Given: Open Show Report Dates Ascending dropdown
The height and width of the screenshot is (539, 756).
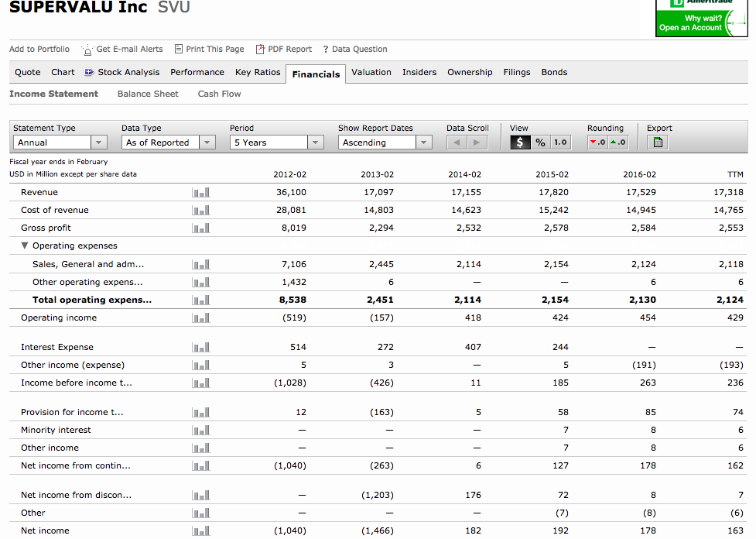Looking at the screenshot, I should pyautogui.click(x=385, y=142).
